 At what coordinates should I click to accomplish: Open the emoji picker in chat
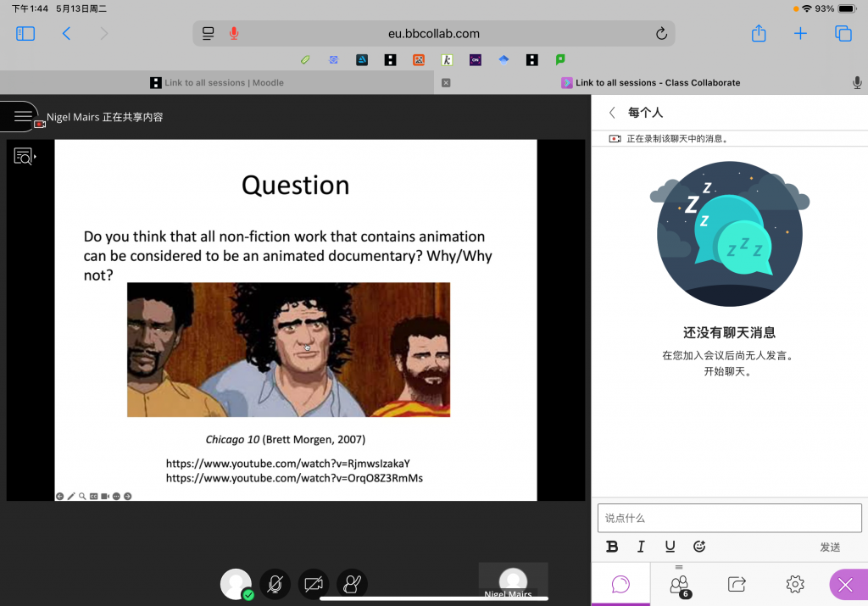[x=699, y=547]
